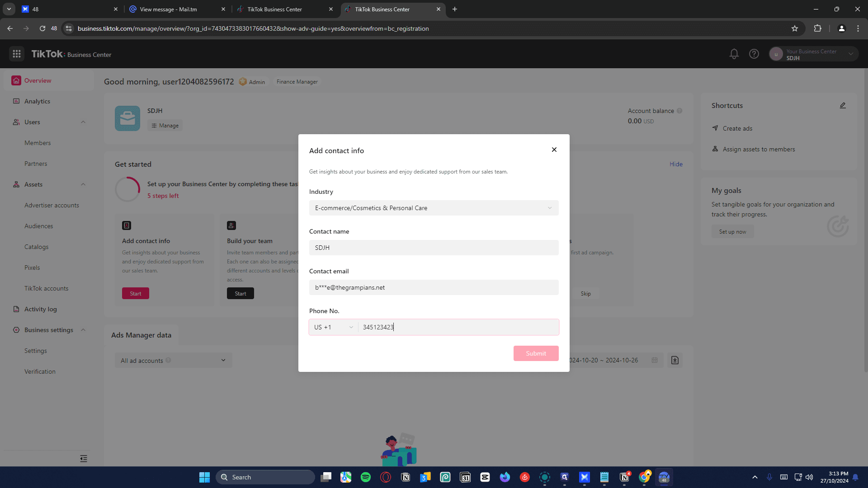Show hidden system tray icons

755,477
